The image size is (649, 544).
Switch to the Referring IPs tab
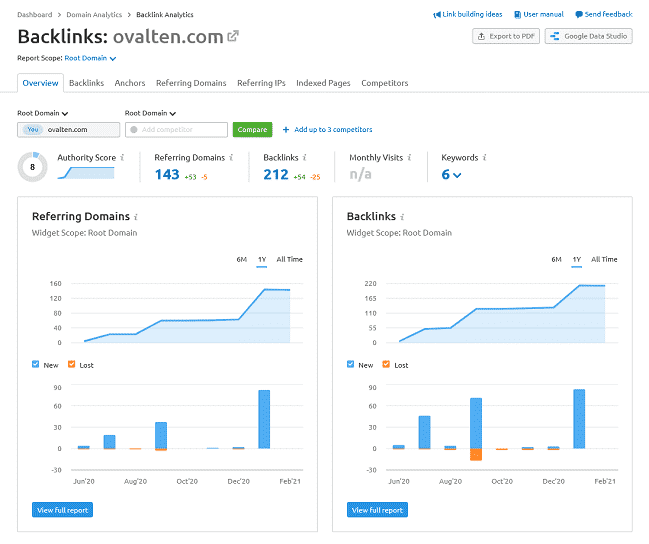point(261,83)
